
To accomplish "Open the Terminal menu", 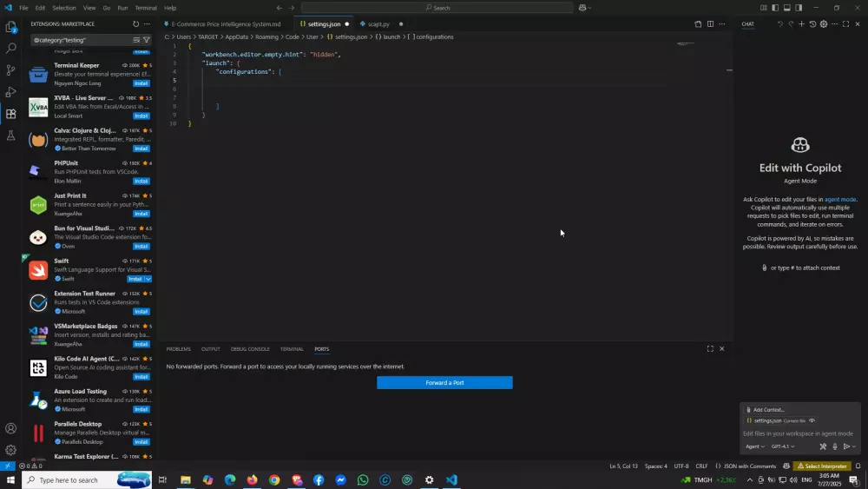I will point(146,8).
